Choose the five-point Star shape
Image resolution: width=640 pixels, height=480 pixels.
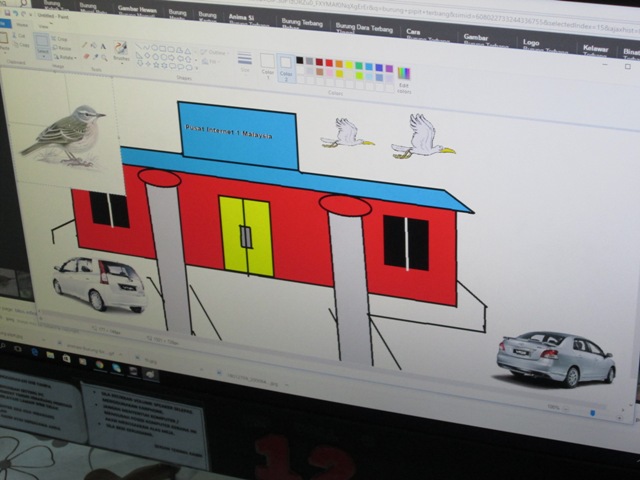point(156,65)
